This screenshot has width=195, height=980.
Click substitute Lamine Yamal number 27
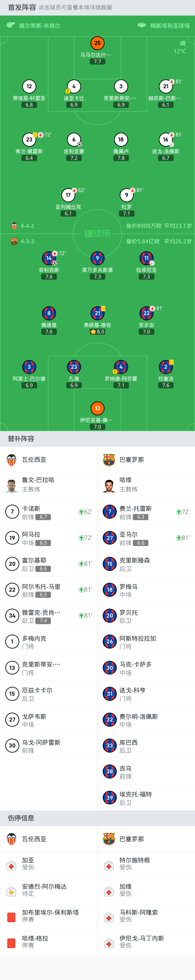coord(110,538)
